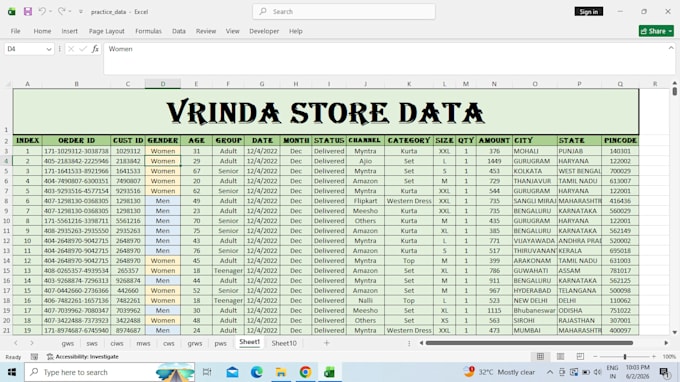The height and width of the screenshot is (382, 680).
Task: Switch to the sws sheet tab
Action: (92, 343)
